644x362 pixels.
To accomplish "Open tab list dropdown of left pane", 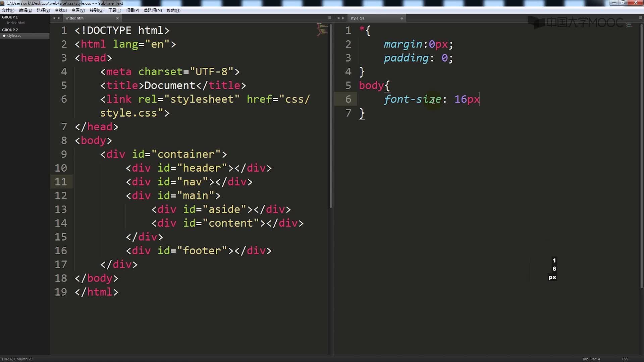I will tap(329, 18).
